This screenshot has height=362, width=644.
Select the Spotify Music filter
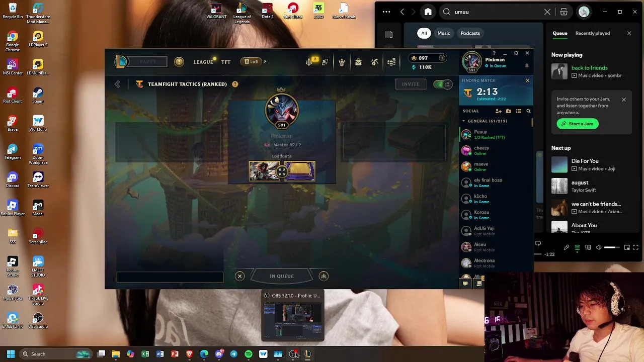coord(443,33)
